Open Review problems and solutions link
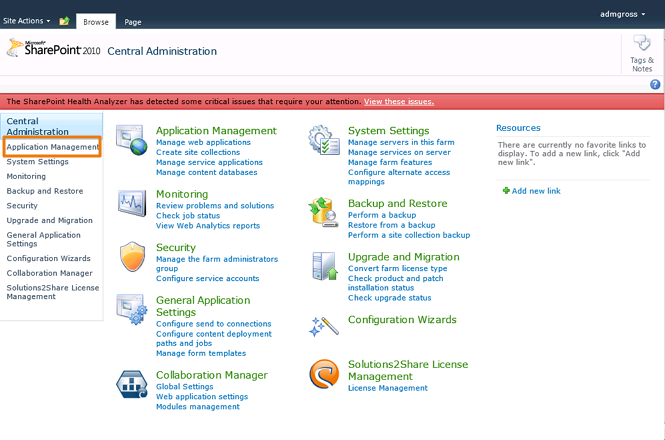The image size is (665, 440). tap(215, 205)
